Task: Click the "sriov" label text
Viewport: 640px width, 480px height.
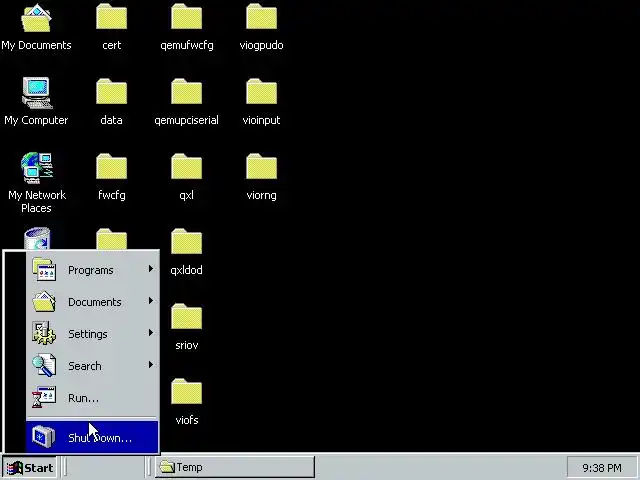Action: coord(187,345)
